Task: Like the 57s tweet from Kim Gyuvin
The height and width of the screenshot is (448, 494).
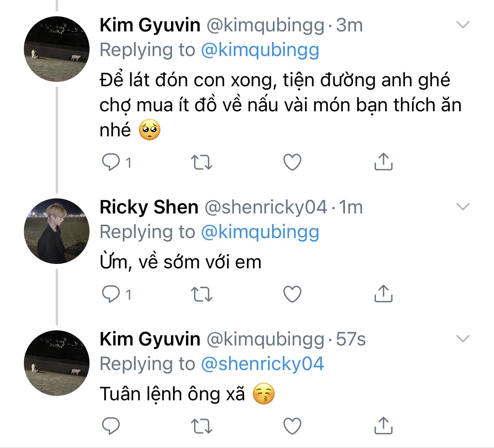Action: (x=292, y=426)
